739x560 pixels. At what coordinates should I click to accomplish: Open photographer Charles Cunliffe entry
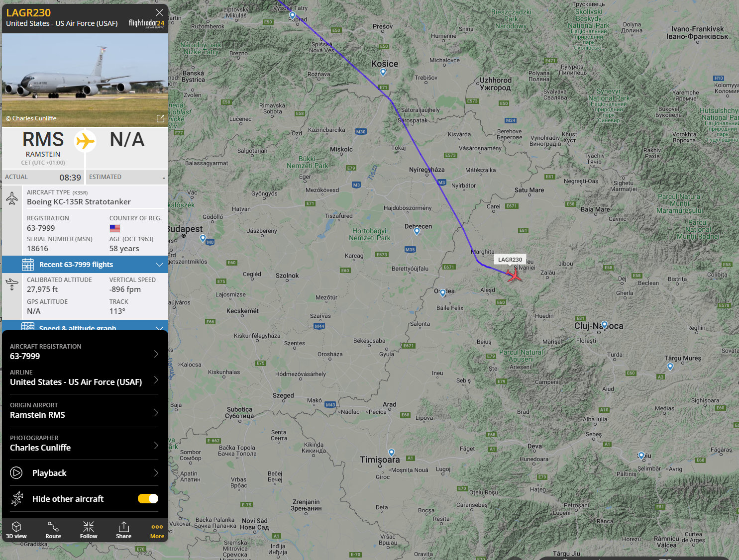coord(84,443)
